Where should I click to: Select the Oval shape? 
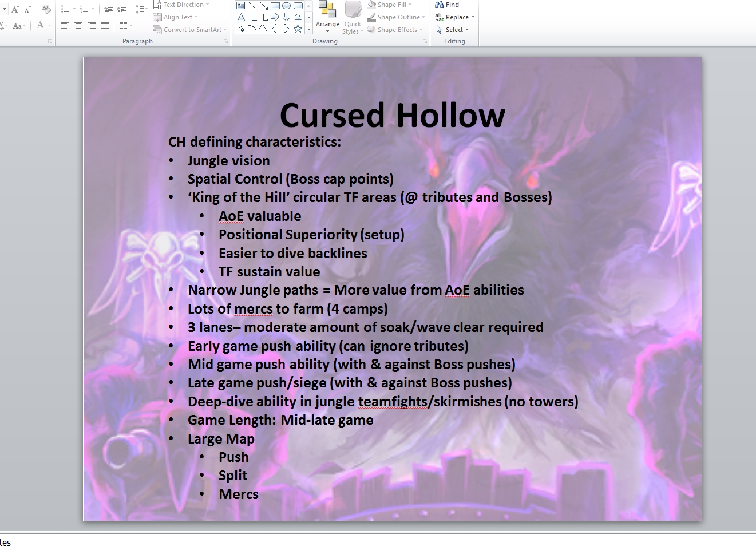pyautogui.click(x=287, y=5)
